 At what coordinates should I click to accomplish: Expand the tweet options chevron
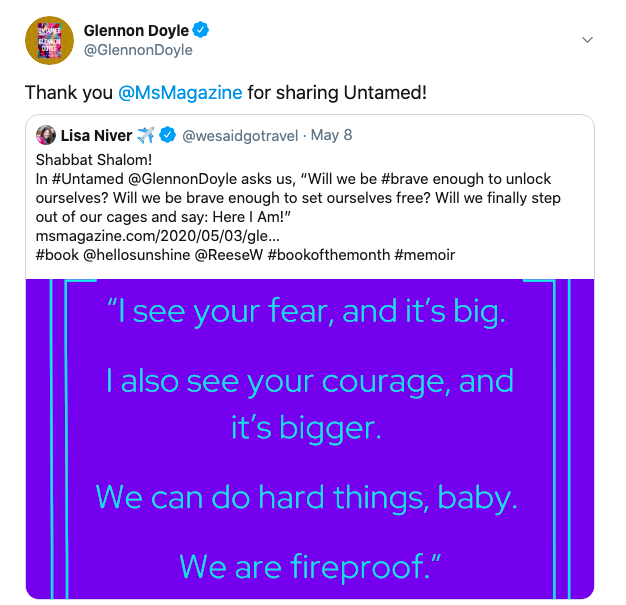[x=587, y=40]
